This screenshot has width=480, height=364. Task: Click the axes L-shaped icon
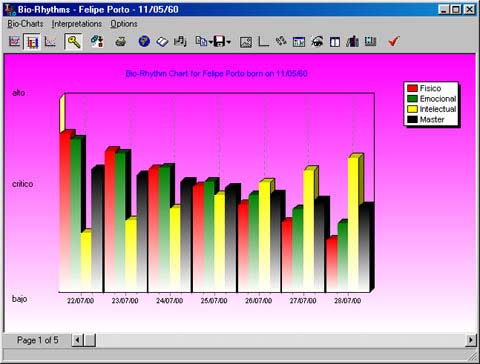(263, 42)
